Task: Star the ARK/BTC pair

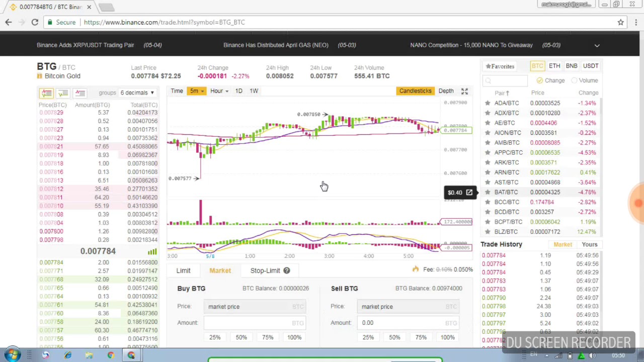Action: pyautogui.click(x=487, y=162)
